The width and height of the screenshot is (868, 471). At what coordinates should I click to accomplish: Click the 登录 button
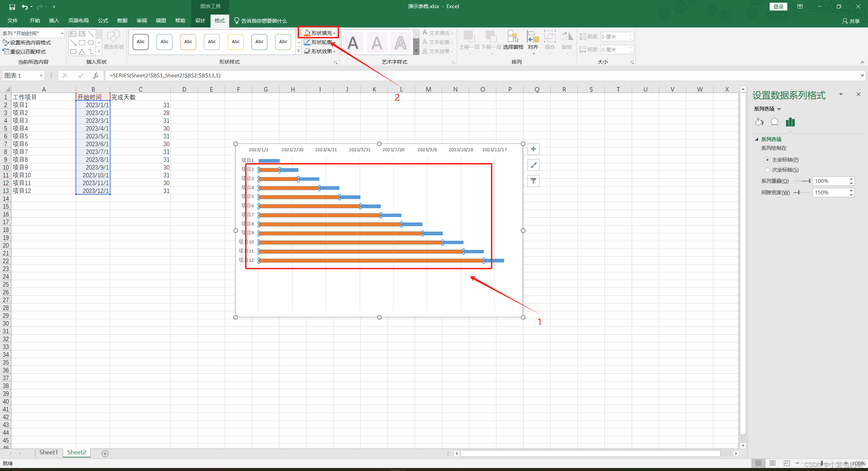click(x=778, y=6)
